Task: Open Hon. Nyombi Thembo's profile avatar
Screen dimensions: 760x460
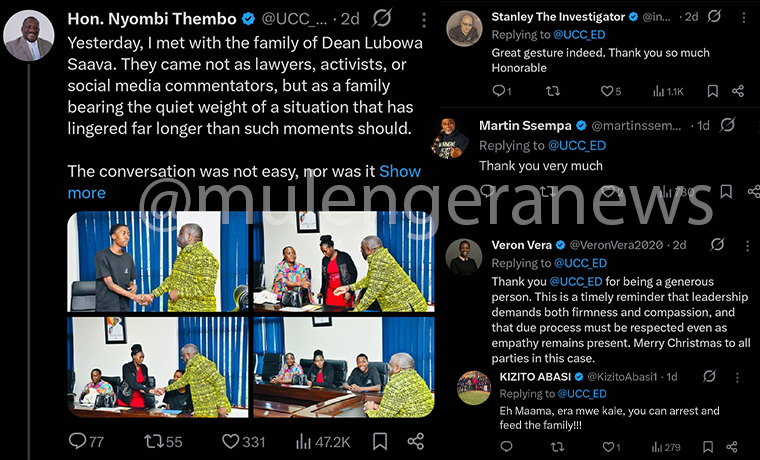Action: pyautogui.click(x=29, y=35)
